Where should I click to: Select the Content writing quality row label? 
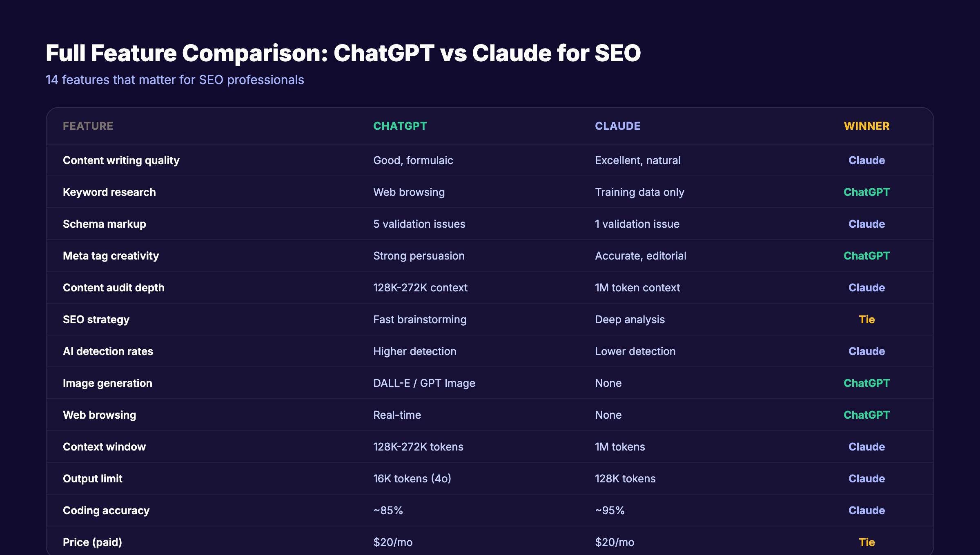coord(121,160)
